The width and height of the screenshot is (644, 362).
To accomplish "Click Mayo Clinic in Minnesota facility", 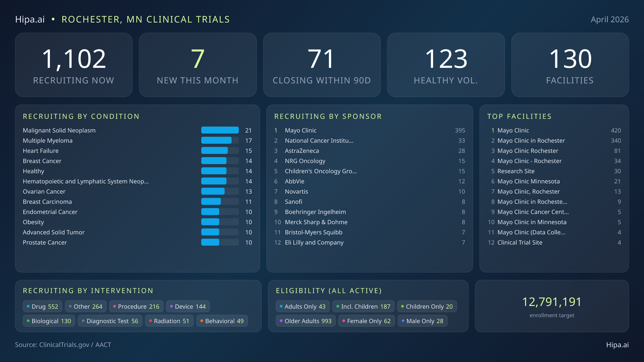I will pos(554,222).
